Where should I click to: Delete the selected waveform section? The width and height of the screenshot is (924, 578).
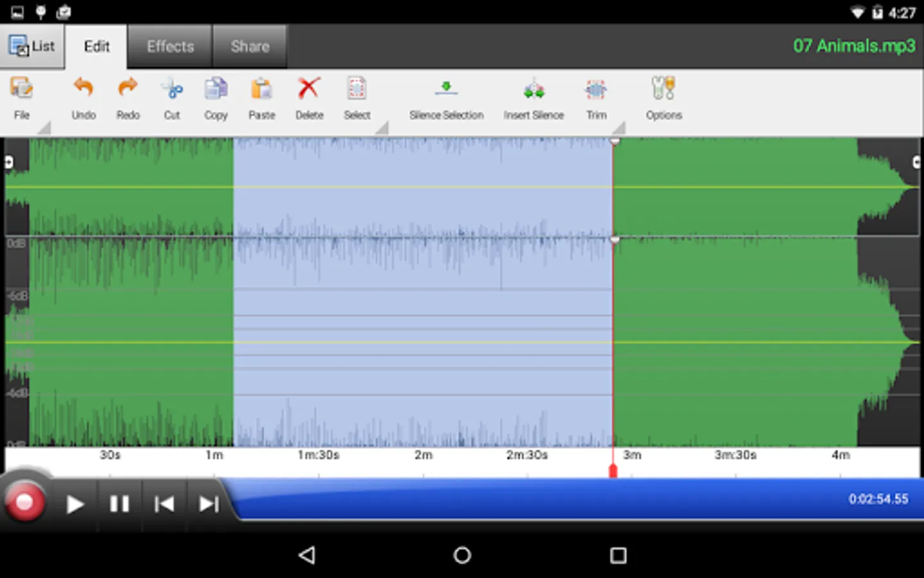(309, 96)
